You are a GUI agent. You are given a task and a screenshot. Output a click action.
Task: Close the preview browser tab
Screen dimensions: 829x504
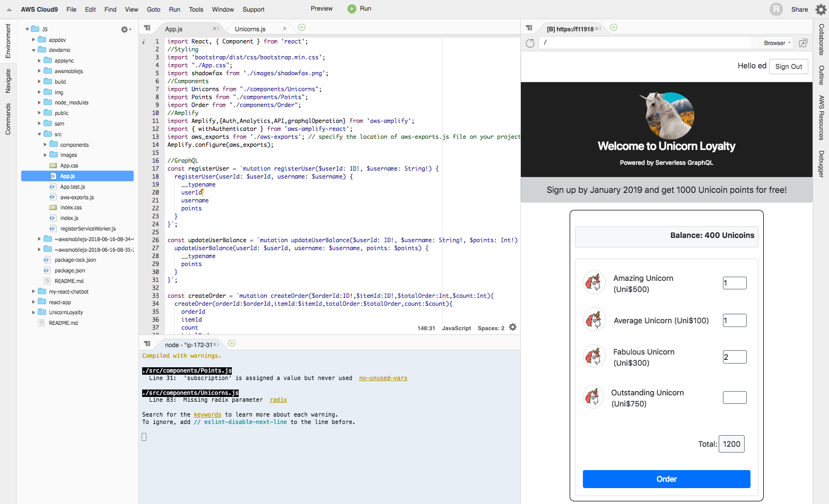tap(597, 29)
